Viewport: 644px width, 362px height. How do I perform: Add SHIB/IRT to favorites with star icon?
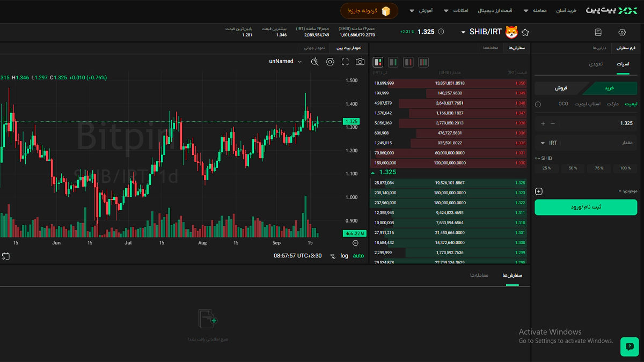pos(525,32)
